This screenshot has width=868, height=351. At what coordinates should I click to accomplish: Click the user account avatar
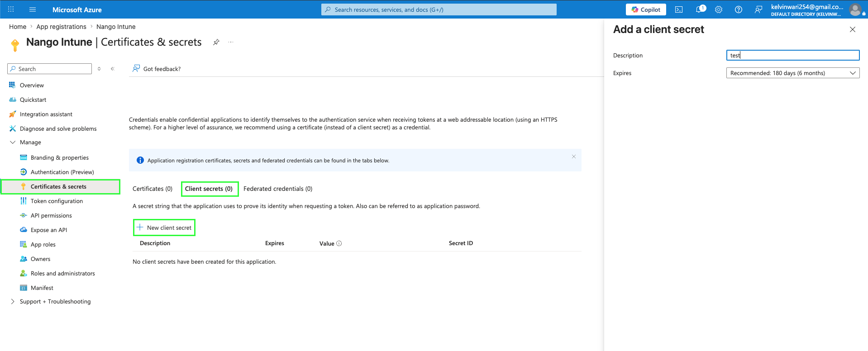coord(855,9)
